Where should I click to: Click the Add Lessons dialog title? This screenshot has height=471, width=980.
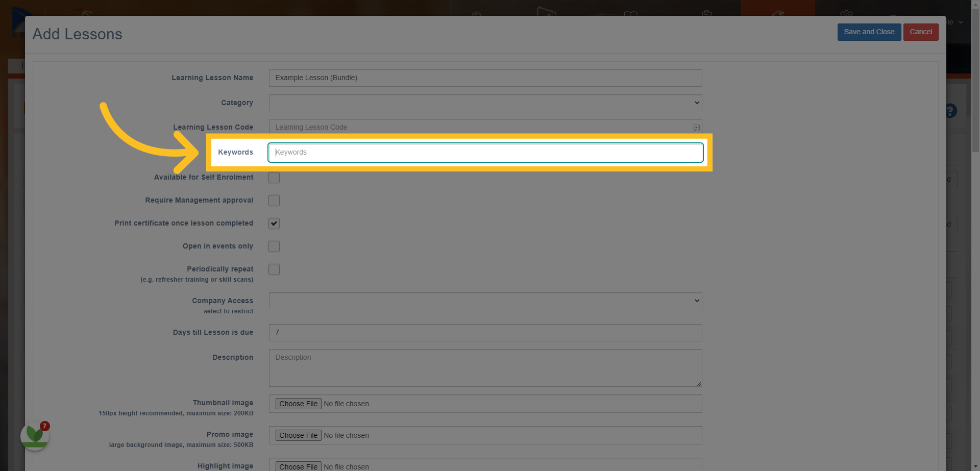(78, 34)
